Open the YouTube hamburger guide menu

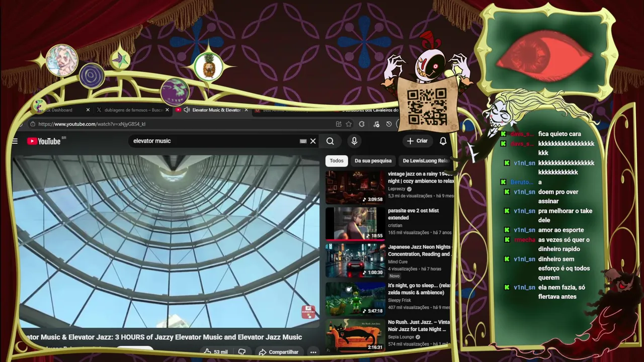click(15, 141)
